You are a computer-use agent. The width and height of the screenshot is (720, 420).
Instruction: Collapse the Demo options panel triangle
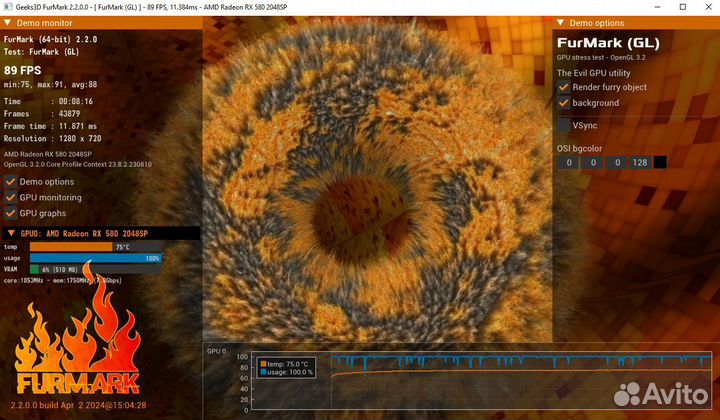(560, 22)
